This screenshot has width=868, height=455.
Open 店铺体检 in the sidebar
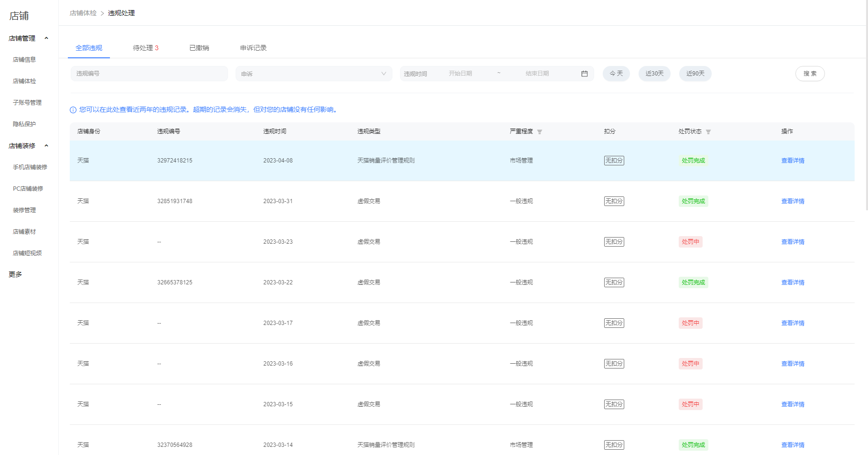coord(24,81)
